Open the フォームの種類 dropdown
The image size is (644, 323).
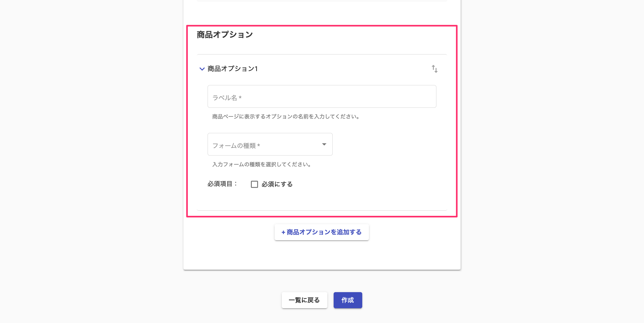tap(270, 144)
